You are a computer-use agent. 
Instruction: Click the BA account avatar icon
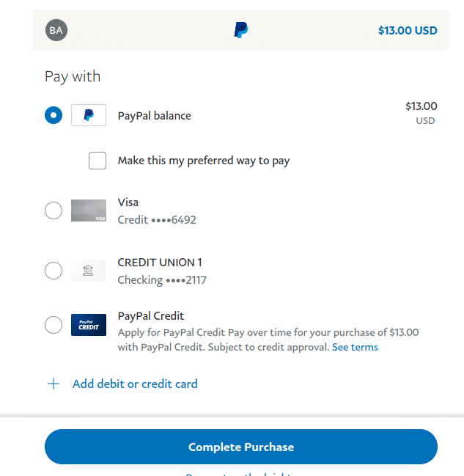56,30
